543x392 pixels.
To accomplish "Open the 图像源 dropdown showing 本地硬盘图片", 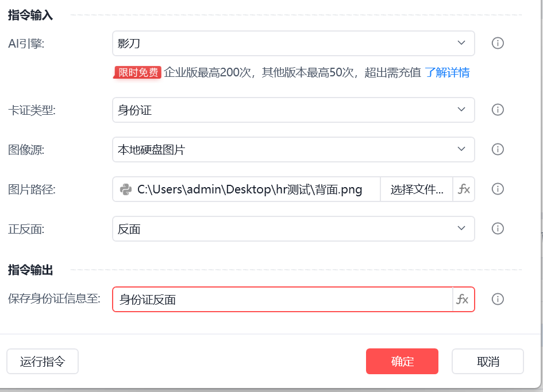I will (x=293, y=149).
